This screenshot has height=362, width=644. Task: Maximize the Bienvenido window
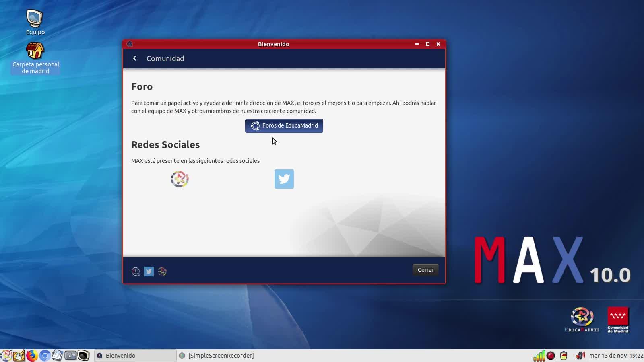coord(427,44)
